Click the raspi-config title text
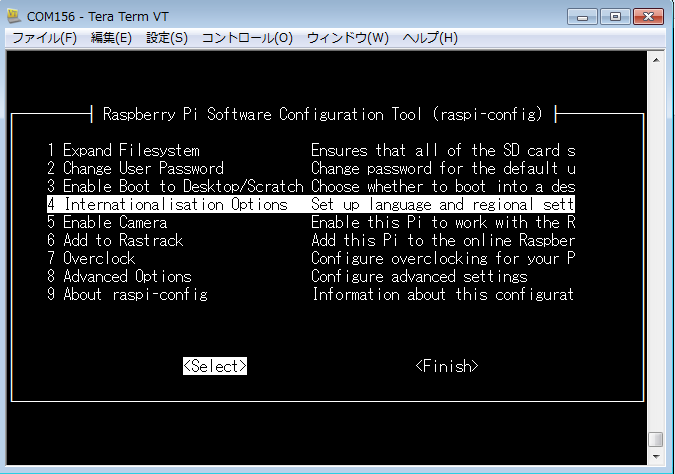The width and height of the screenshot is (675, 474). (x=323, y=114)
